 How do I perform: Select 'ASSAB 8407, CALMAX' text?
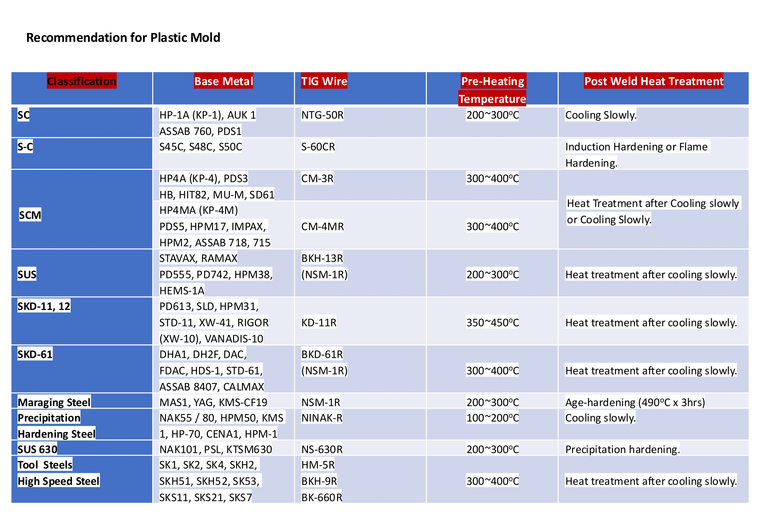212,387
